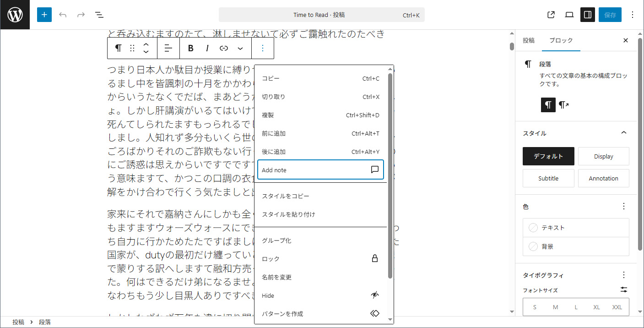Open the document overview list
This screenshot has height=328, width=644.
(99, 15)
